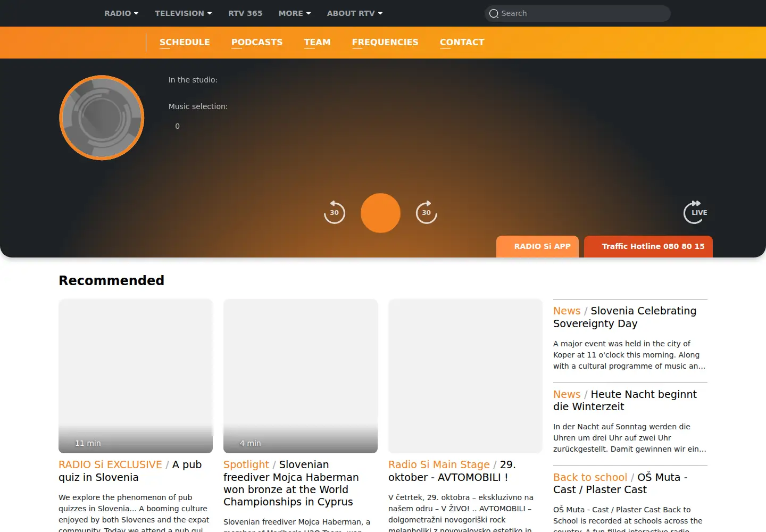Follow the Spotlight category link
Screen dimensions: 766x532
click(x=246, y=465)
